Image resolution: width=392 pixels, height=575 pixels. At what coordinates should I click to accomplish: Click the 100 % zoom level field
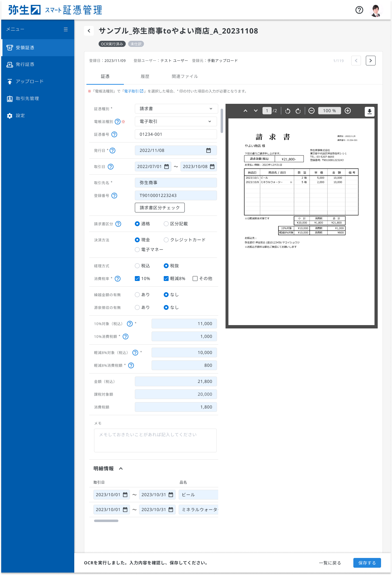(x=329, y=111)
